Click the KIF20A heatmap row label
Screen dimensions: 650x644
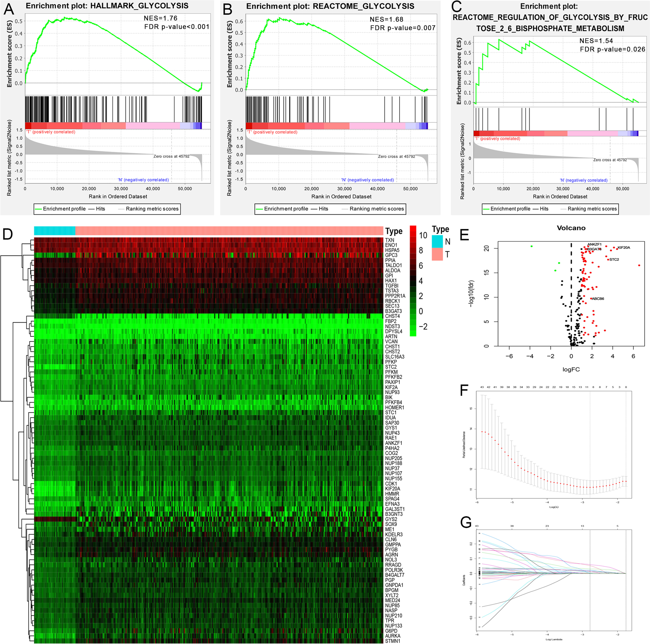(393, 489)
